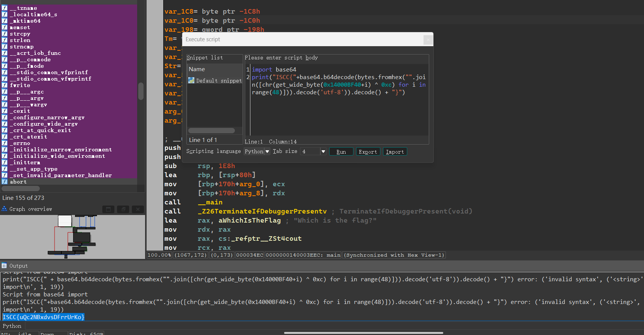Select _set_invalid_parameter_handler in functions list
644x335 pixels.
coord(61,175)
